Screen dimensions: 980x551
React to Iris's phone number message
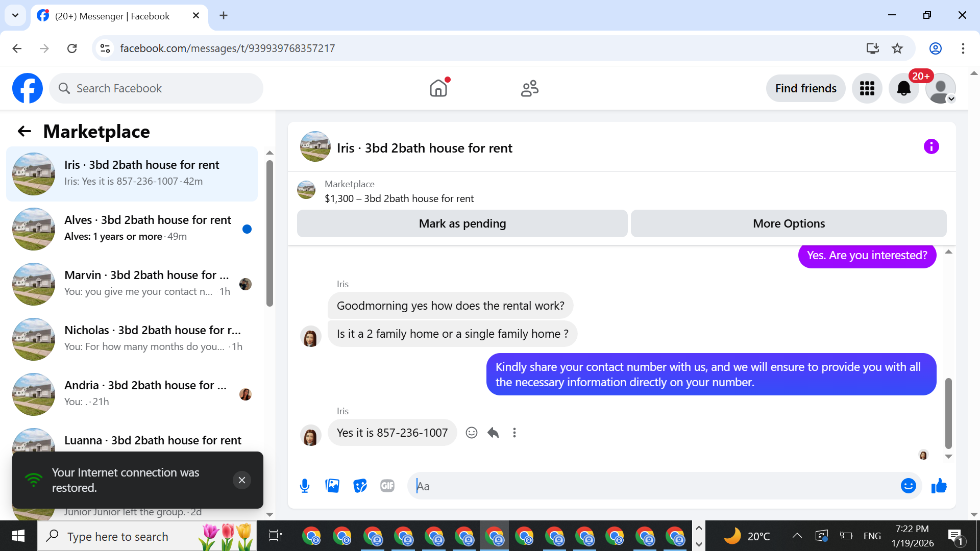tap(472, 433)
